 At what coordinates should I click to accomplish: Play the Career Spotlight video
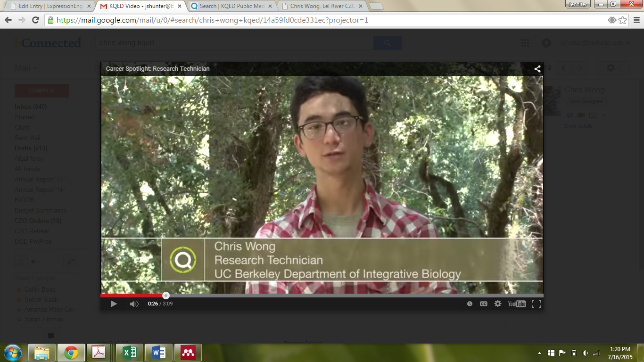(x=113, y=304)
